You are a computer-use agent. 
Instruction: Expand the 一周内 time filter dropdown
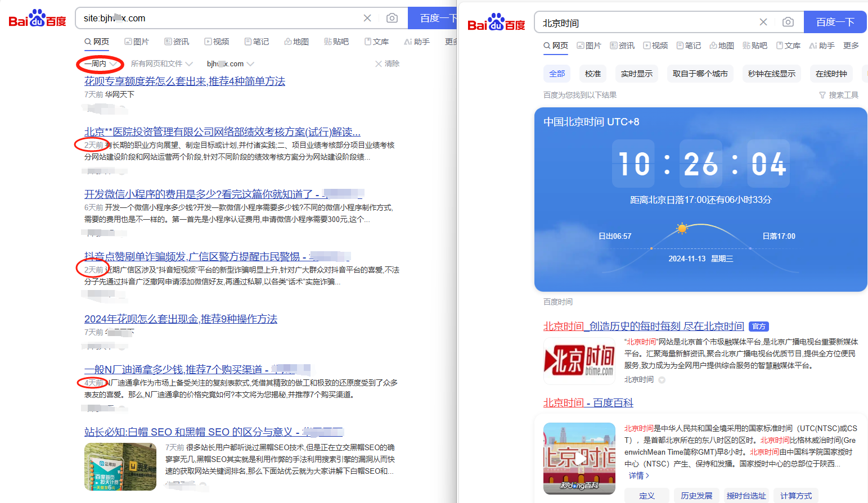point(101,64)
